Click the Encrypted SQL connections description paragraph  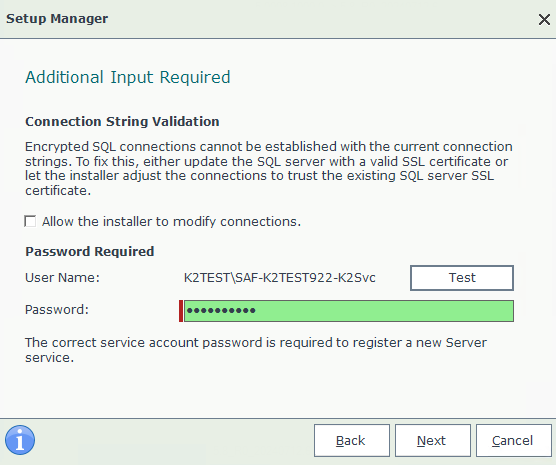[268, 168]
